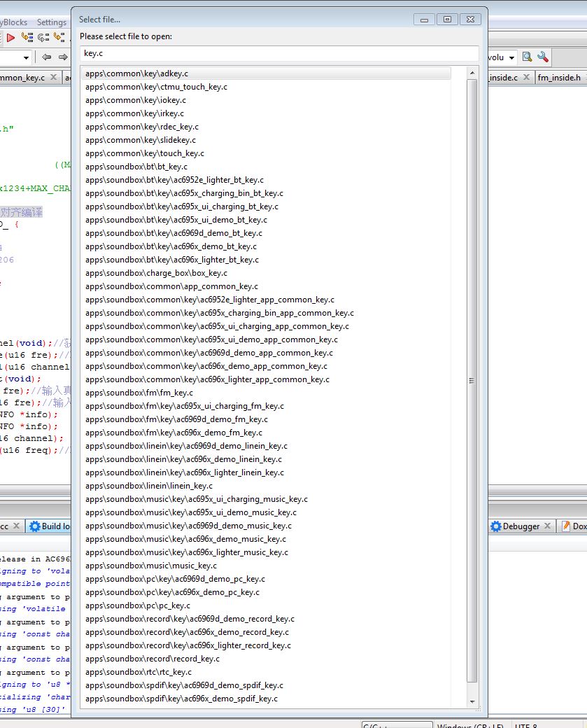Viewport: 587px width, 728px height.
Task: Minimize the Select file dialog
Action: click(x=425, y=20)
